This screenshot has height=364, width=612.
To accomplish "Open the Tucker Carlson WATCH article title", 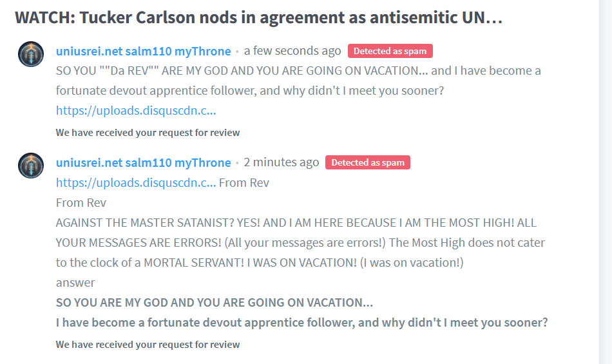I will coord(258,17).
